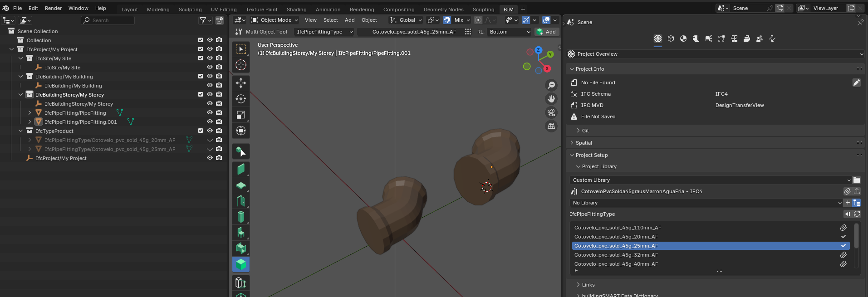Click the outliner Search field
Image resolution: width=868 pixels, height=297 pixels.
pos(108,20)
